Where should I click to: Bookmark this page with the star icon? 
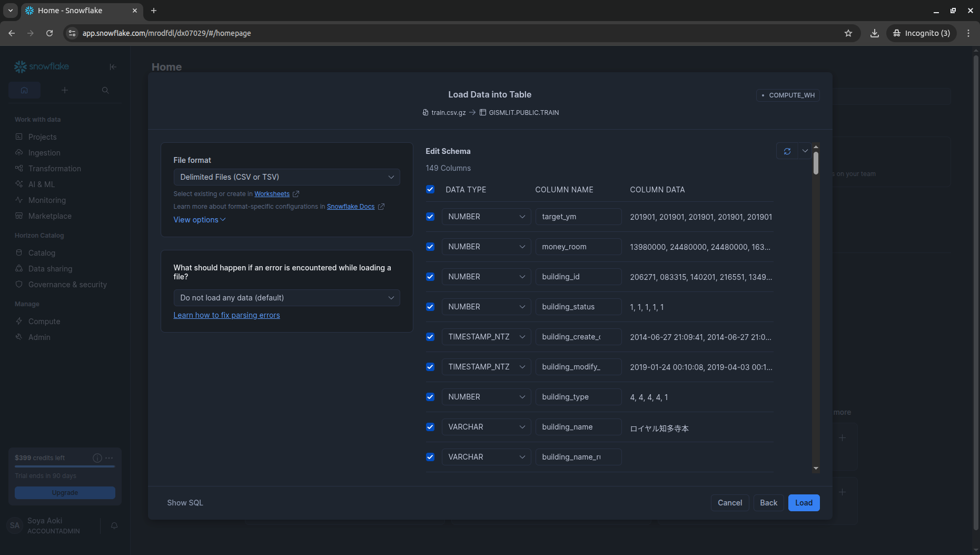[x=848, y=33]
